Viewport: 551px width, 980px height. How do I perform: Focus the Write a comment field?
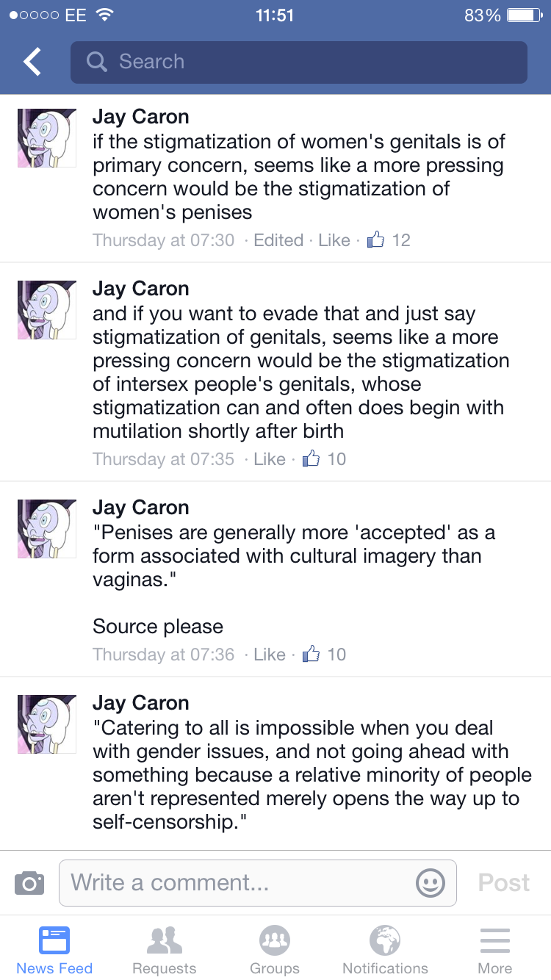click(x=258, y=883)
